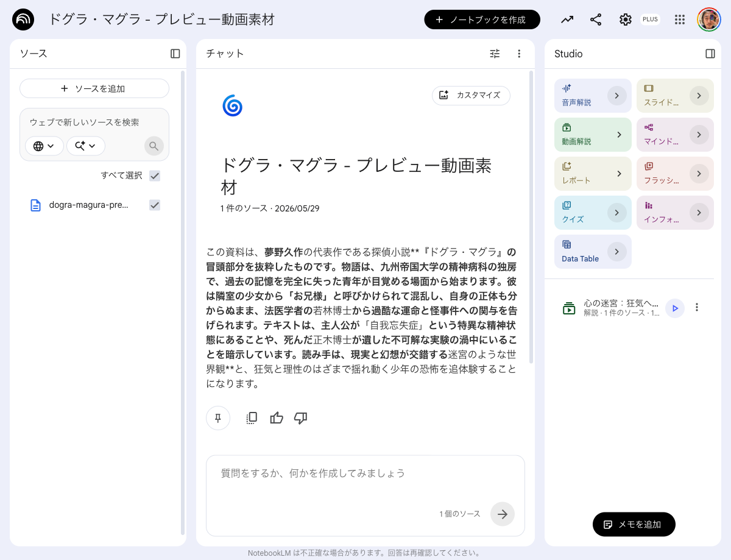Give the summary a thumbs down
This screenshot has width=731, height=560.
click(300, 418)
